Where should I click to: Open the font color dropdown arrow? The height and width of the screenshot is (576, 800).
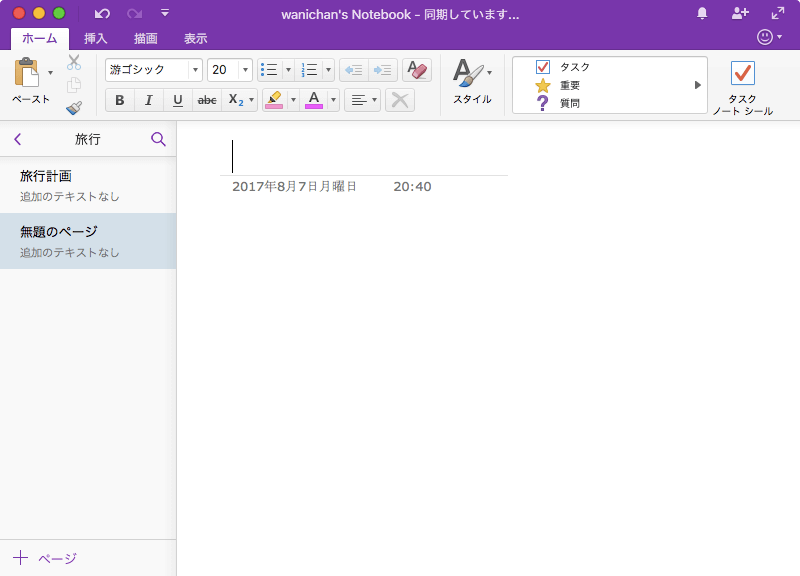pyautogui.click(x=333, y=100)
